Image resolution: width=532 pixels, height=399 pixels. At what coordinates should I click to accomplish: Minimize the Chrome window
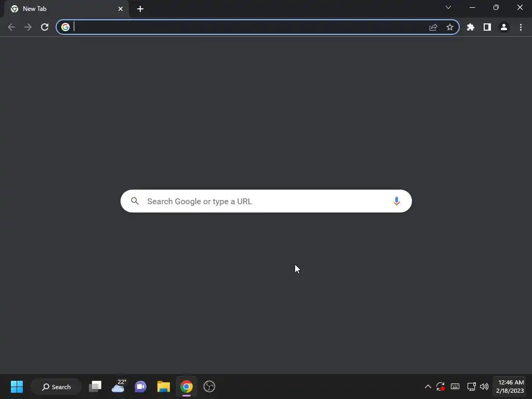472,7
